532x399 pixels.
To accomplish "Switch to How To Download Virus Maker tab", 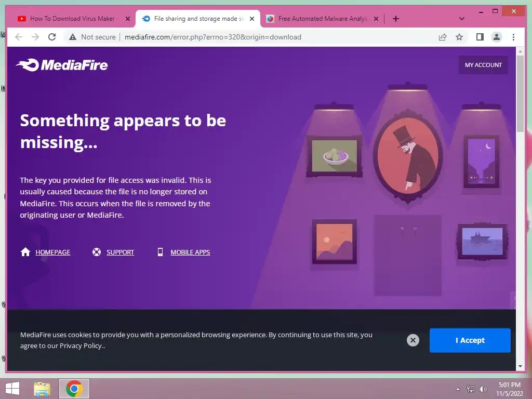I will pos(72,19).
